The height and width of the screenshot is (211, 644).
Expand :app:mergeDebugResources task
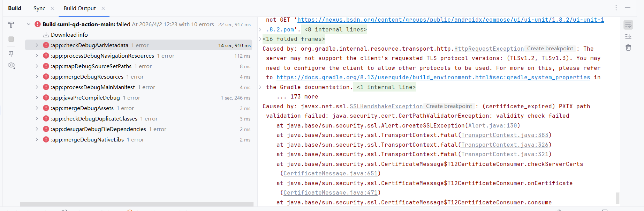click(37, 77)
